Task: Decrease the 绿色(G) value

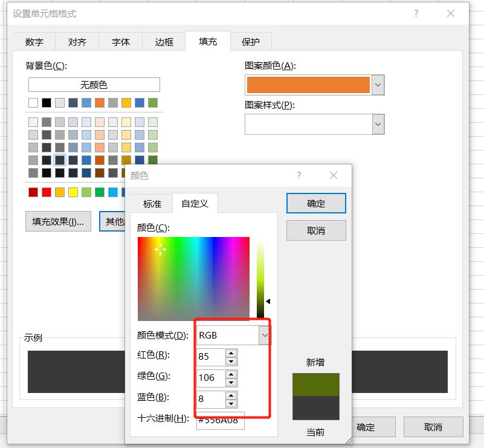Action: coord(231,382)
